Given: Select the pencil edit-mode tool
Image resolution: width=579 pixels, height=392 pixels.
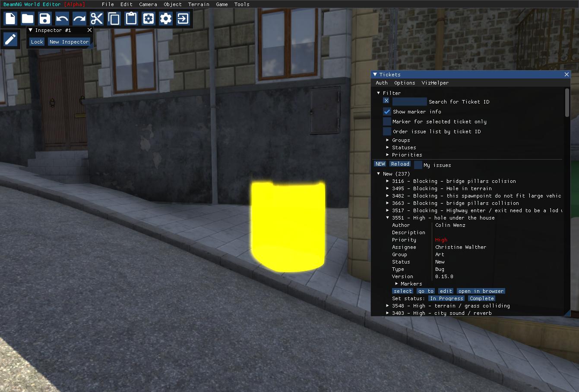Looking at the screenshot, I should [10, 39].
